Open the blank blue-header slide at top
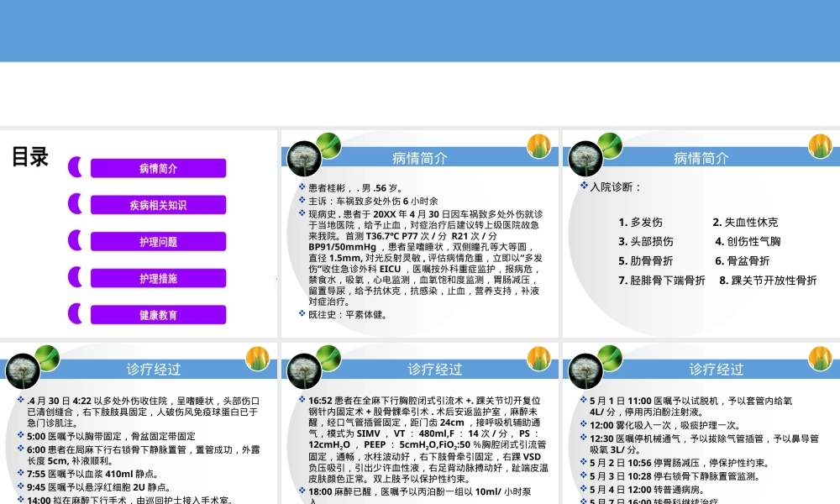840x504 pixels. pos(420,63)
